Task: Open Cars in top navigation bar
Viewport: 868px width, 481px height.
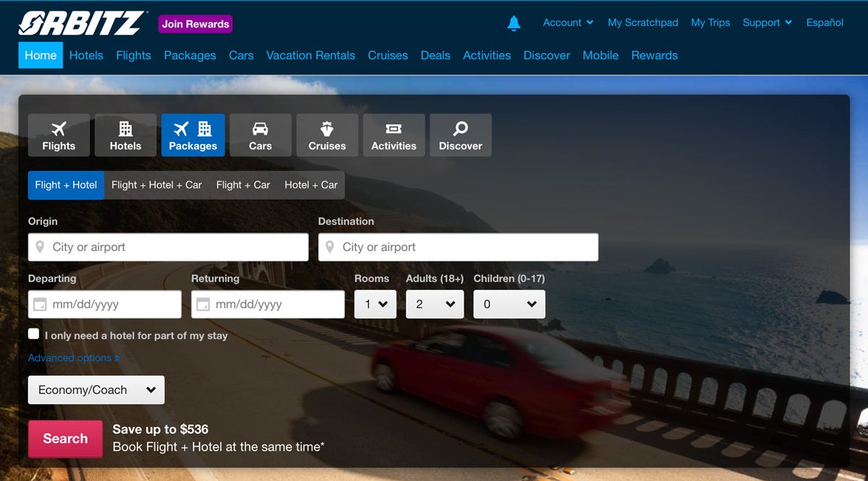Action: click(241, 56)
